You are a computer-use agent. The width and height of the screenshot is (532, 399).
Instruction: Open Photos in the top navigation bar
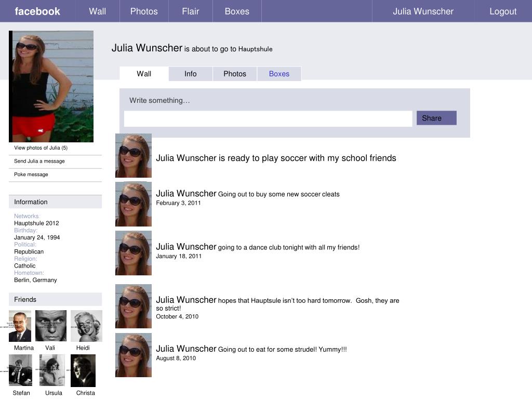(x=144, y=11)
